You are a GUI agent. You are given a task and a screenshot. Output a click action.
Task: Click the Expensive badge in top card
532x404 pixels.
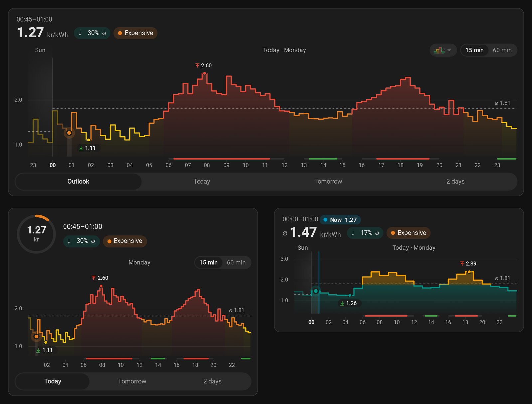135,33
